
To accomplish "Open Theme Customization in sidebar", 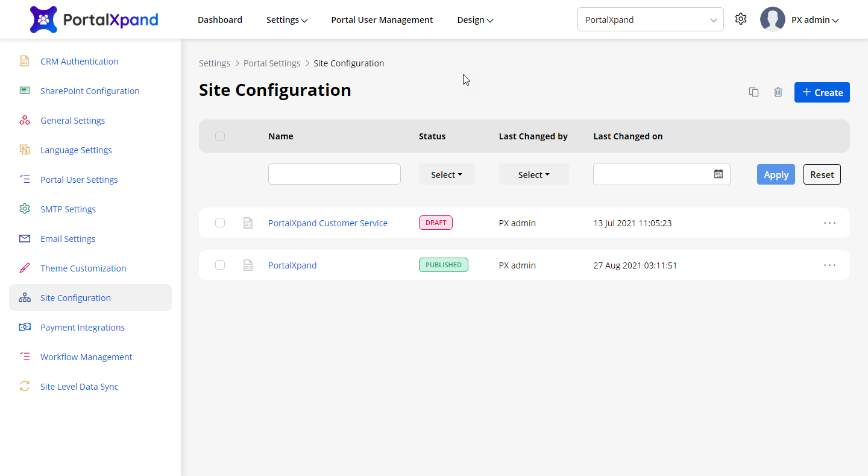I will (83, 268).
